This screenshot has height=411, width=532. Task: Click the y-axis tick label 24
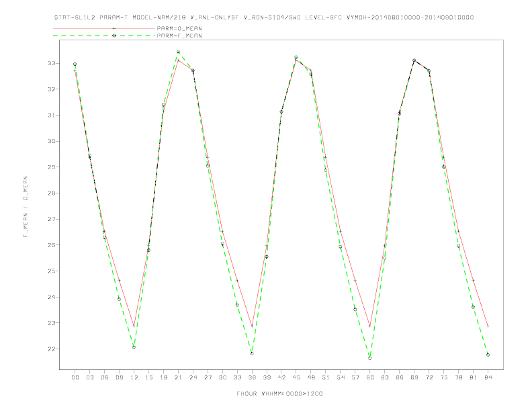(51, 297)
